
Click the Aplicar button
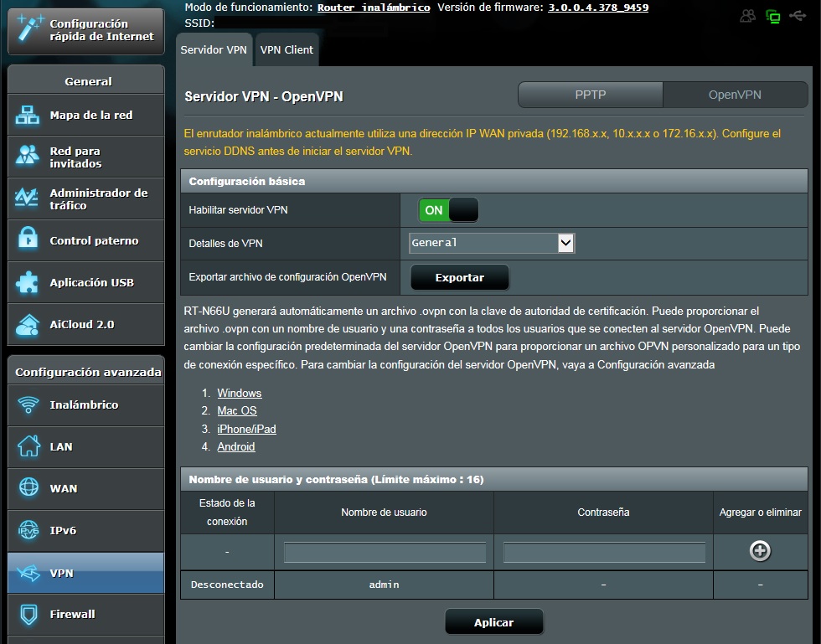coord(493,622)
